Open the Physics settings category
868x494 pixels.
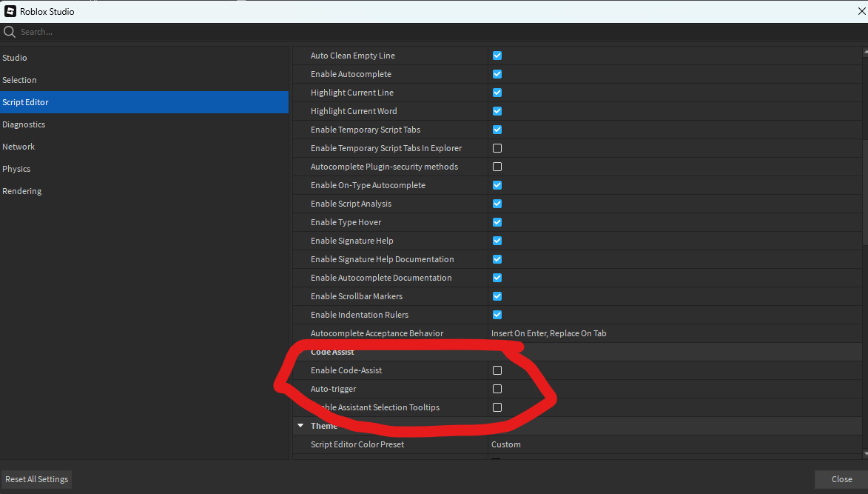pos(144,168)
